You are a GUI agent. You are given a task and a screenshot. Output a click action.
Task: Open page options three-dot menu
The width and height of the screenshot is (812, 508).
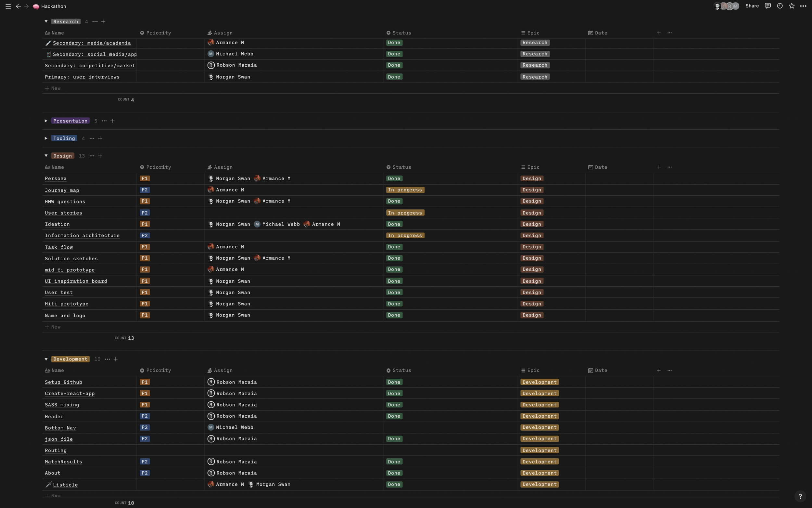[803, 6]
